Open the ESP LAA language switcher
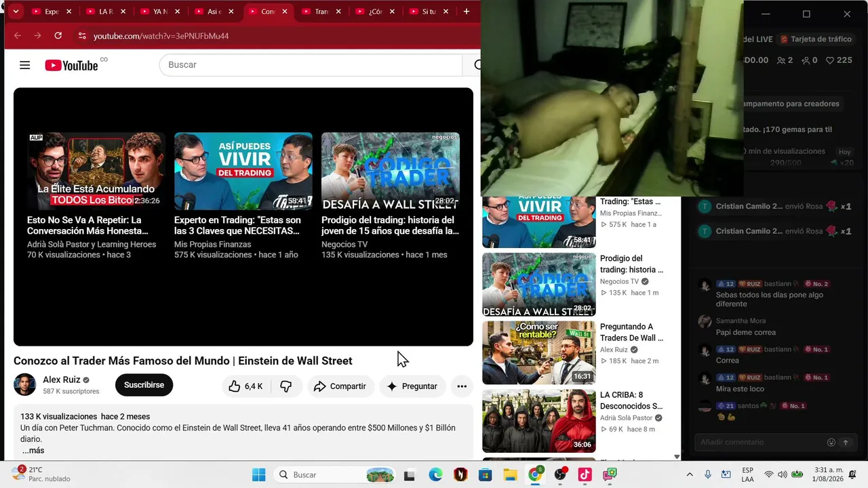This screenshot has height=488, width=868. pos(747,474)
